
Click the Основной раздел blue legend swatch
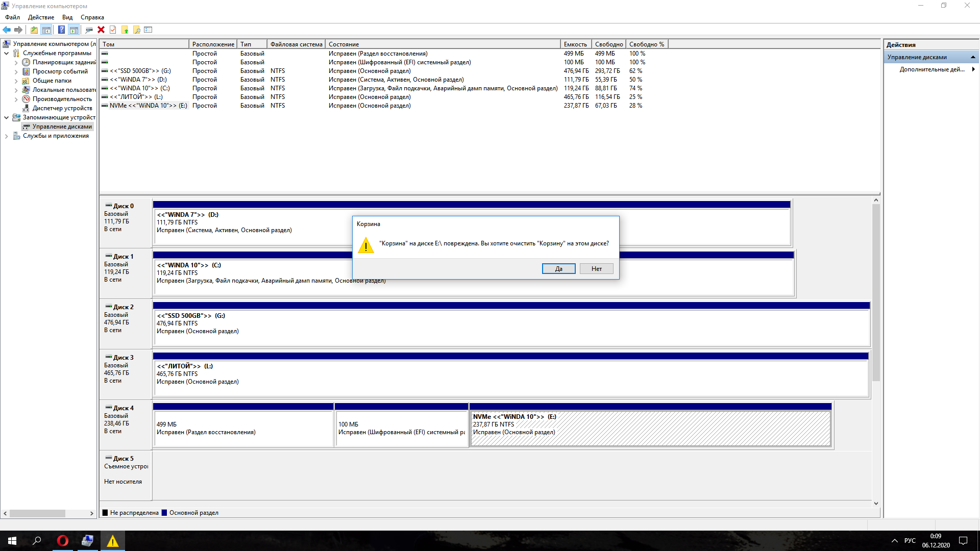[x=164, y=513]
